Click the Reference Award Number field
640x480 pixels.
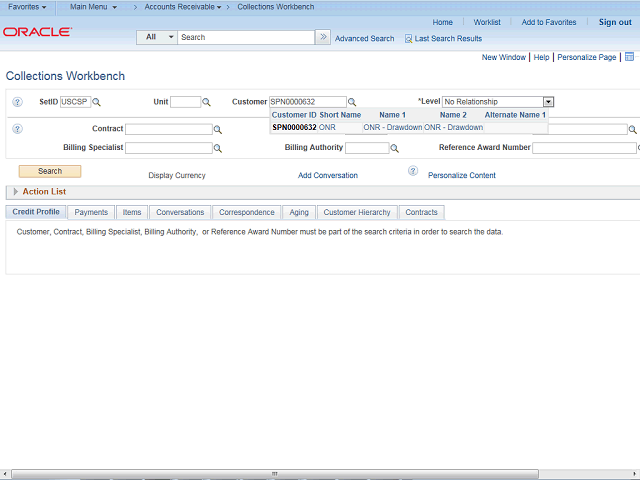coord(584,148)
